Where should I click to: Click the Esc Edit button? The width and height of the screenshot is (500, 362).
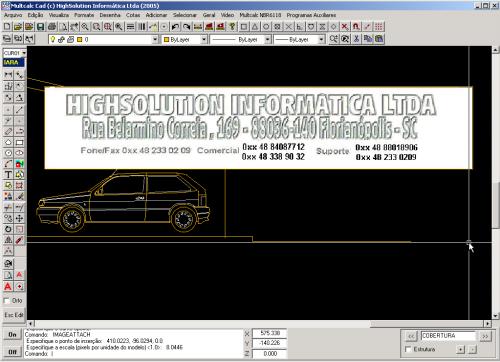coord(14,315)
